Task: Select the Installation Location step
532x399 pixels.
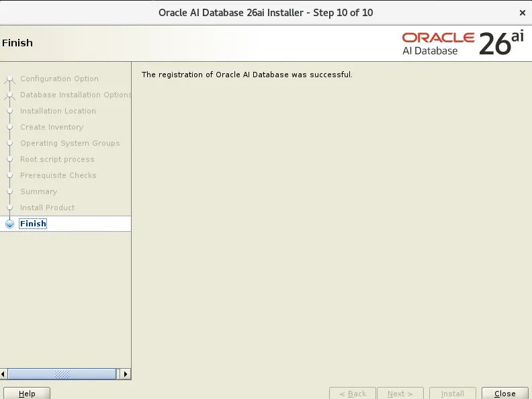Action: (x=58, y=111)
